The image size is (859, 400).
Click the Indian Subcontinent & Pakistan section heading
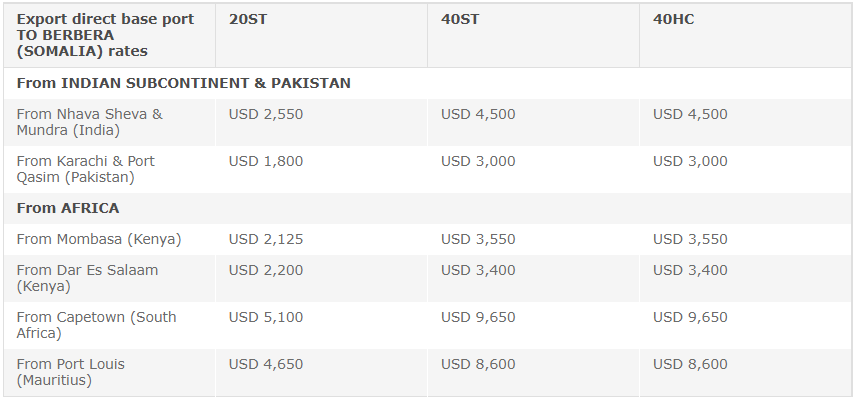click(184, 83)
